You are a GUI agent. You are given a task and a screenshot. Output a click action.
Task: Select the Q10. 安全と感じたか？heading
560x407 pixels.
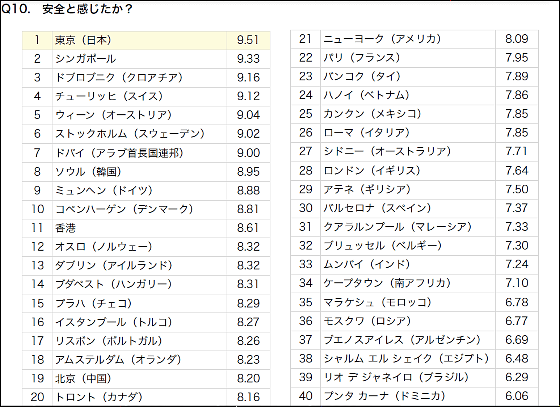point(67,9)
